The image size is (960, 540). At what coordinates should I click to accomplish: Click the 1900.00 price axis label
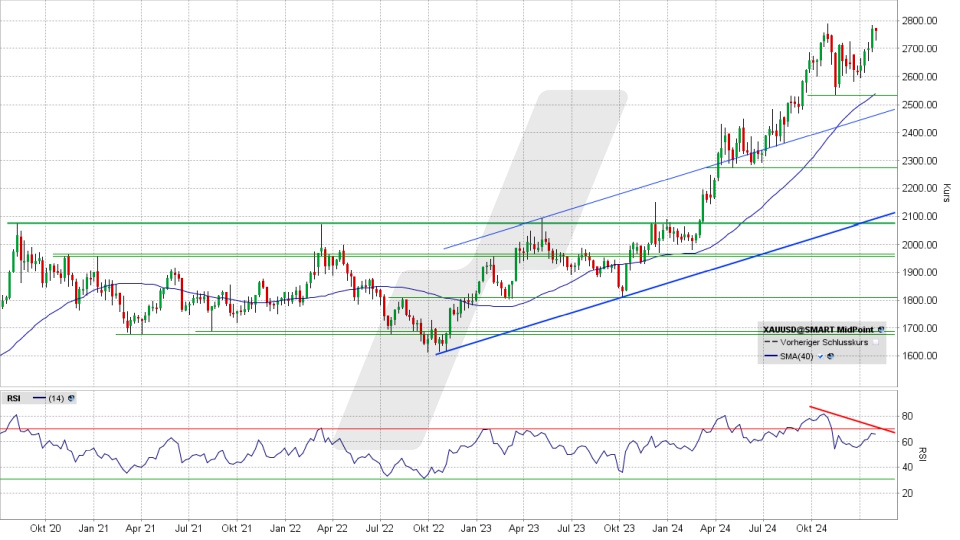920,272
